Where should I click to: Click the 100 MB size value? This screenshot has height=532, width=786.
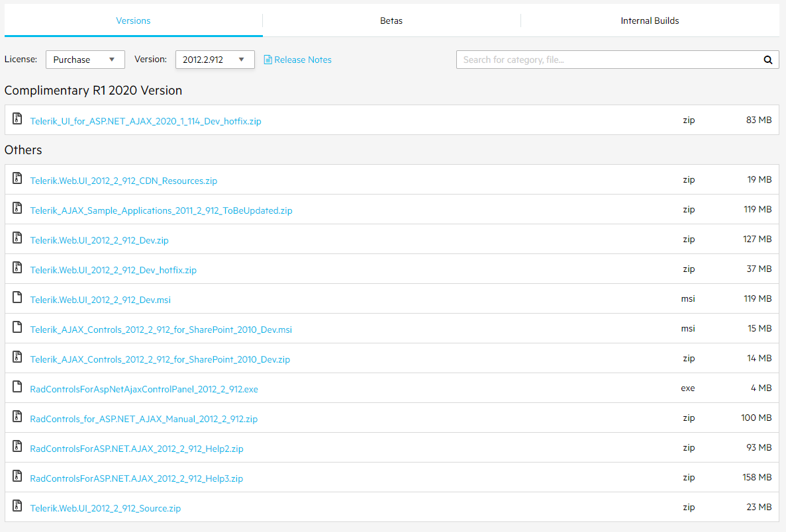(x=756, y=418)
